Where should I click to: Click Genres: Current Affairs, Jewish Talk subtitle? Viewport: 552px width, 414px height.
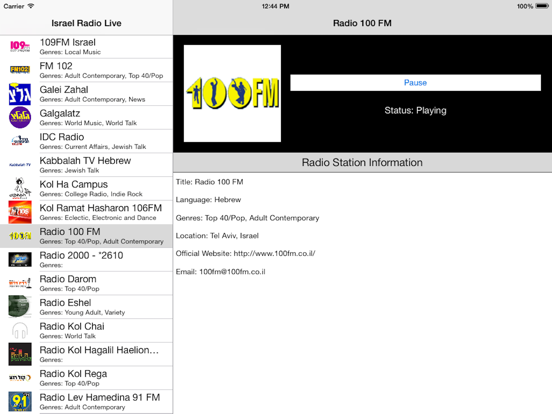pyautogui.click(x=93, y=147)
